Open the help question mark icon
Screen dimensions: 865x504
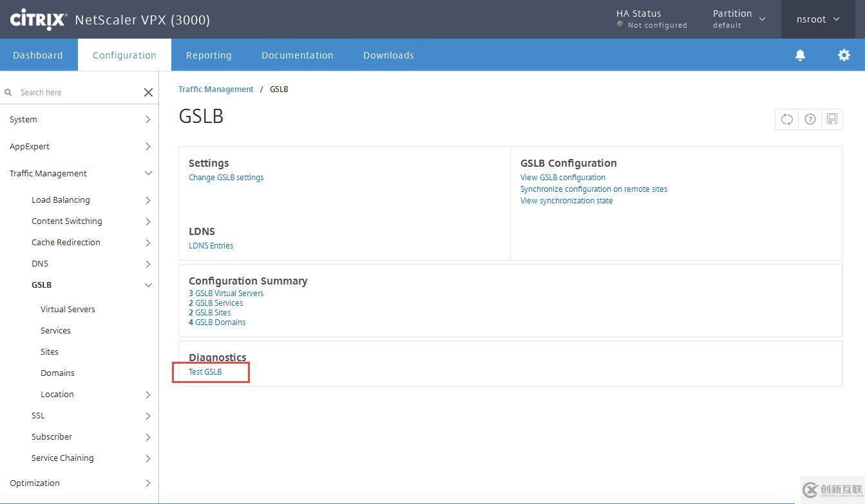click(810, 119)
